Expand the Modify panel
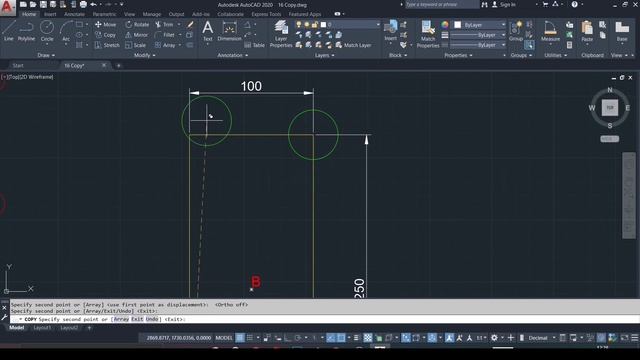The height and width of the screenshot is (360, 640). tap(144, 55)
